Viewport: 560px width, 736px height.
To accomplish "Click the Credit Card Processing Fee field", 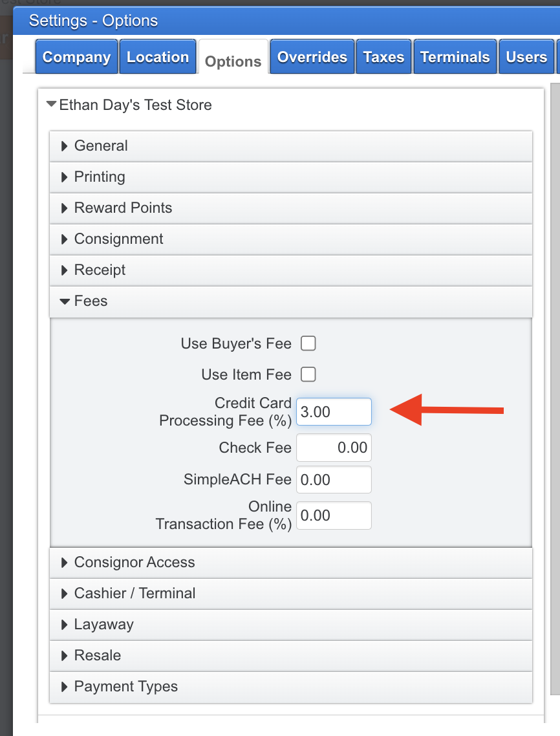I will point(334,411).
